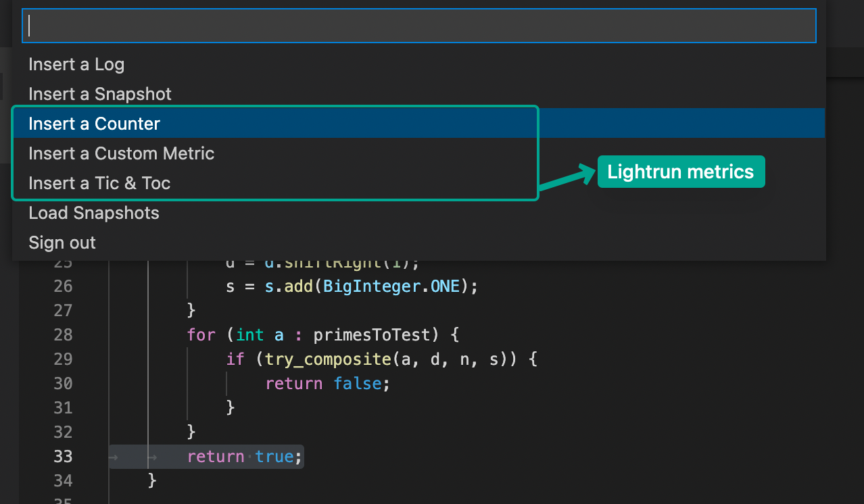Run the Load Snapshots command
The width and height of the screenshot is (864, 504).
coord(94,213)
